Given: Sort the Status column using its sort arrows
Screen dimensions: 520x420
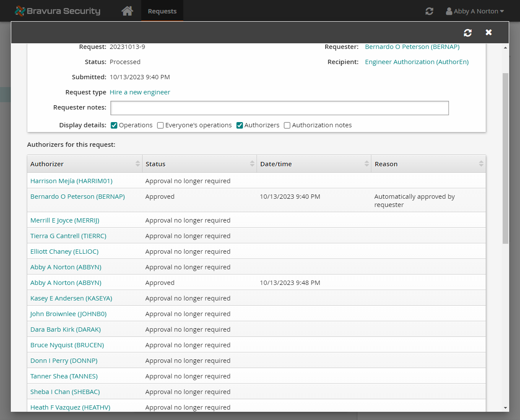Looking at the screenshot, I should point(253,164).
